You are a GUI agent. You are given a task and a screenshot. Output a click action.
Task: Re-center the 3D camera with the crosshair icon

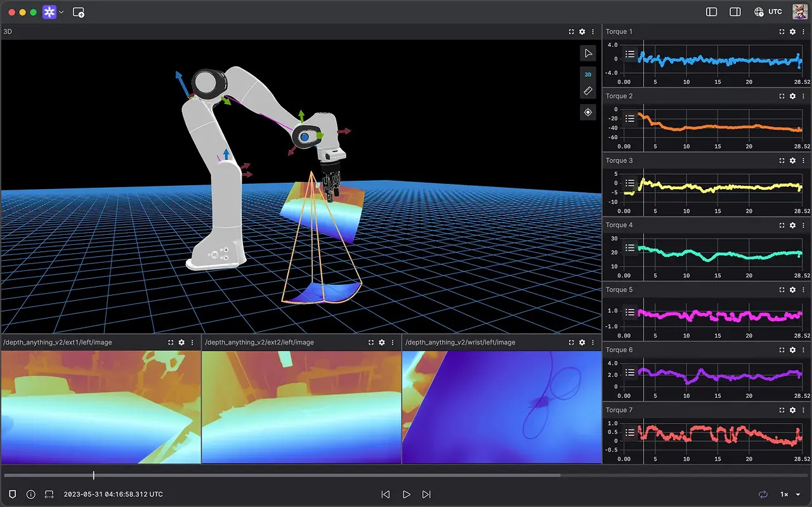tap(588, 112)
